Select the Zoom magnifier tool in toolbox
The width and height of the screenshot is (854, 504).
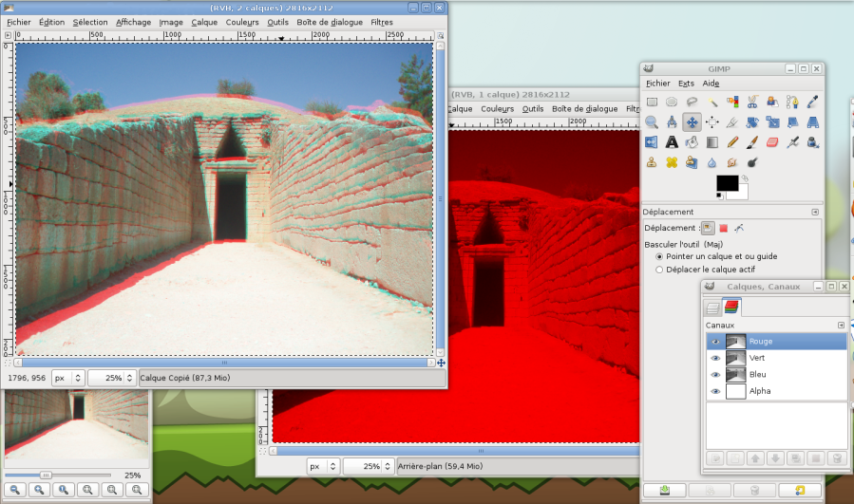pyautogui.click(x=652, y=122)
